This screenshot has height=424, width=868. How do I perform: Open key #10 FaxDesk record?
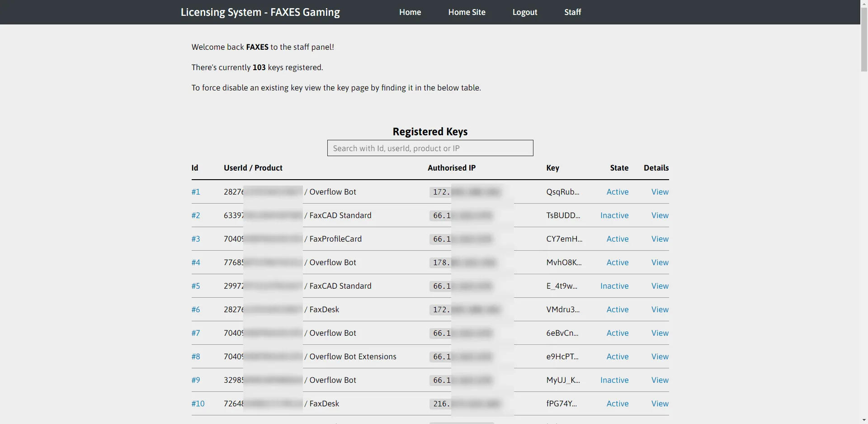pyautogui.click(x=198, y=404)
